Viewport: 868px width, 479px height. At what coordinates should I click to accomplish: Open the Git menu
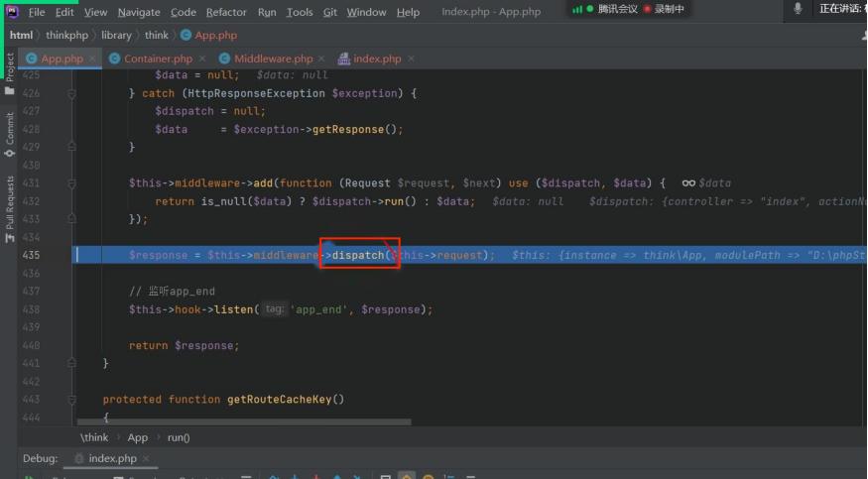click(330, 12)
